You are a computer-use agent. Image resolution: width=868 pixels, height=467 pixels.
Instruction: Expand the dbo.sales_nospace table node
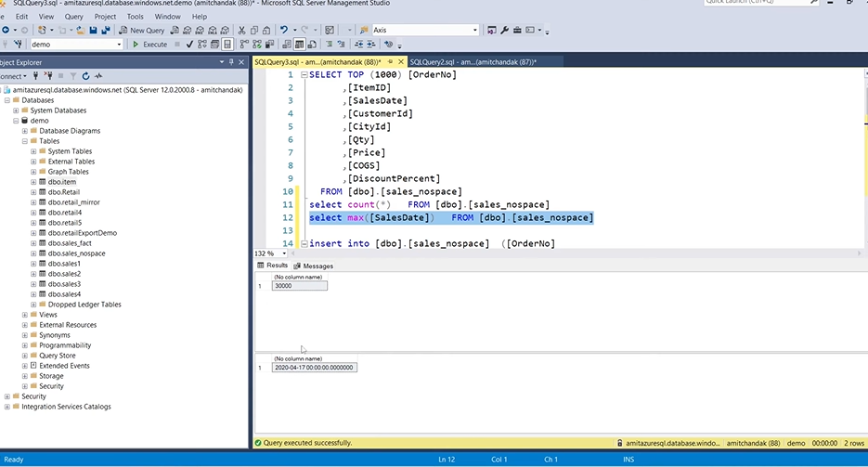click(x=33, y=253)
